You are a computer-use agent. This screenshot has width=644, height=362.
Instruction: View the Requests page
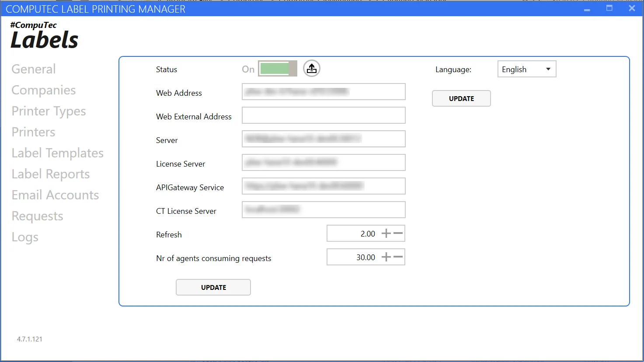(x=37, y=216)
